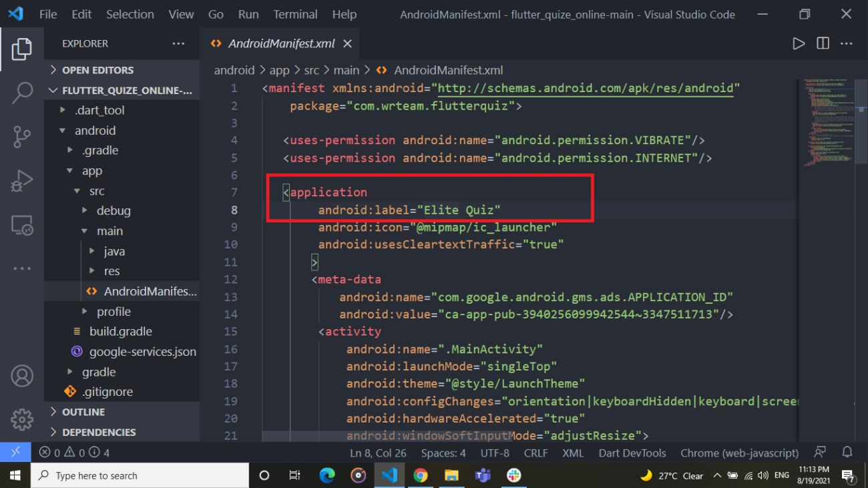Open Run and Debug view
The image size is (868, 488).
point(22,181)
